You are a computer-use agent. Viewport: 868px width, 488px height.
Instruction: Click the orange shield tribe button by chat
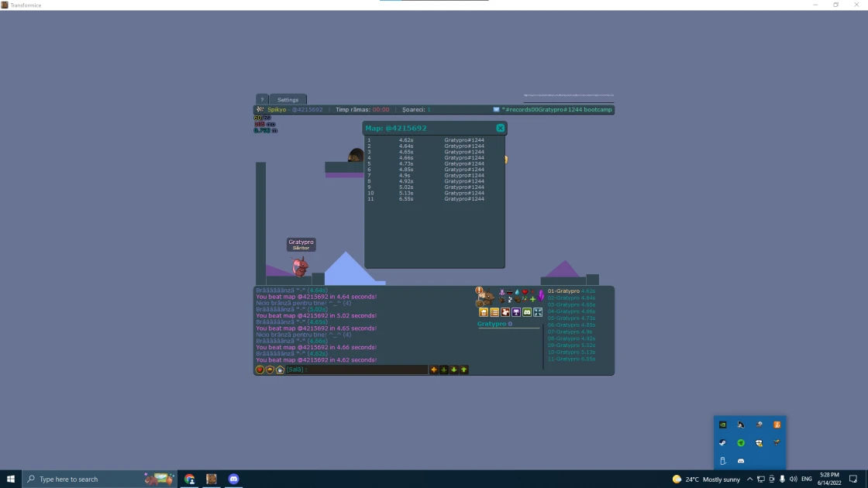pos(270,369)
